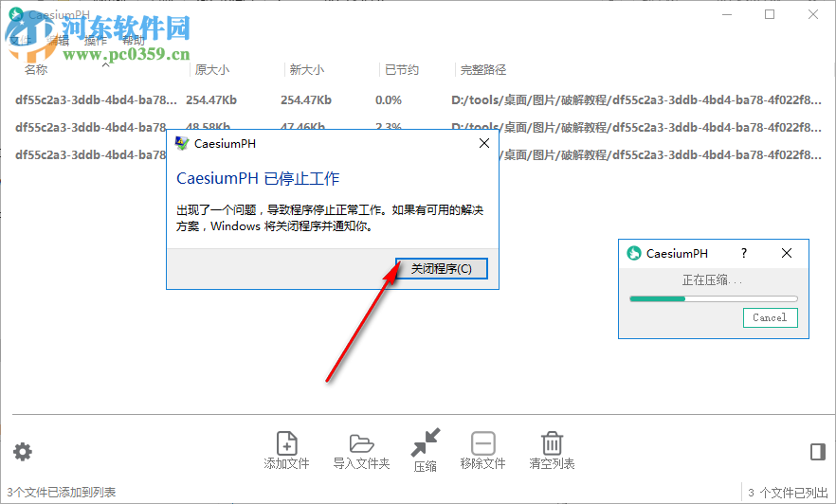Sort by 新大小 column header
Viewport: 836px width, 504px height.
coord(306,70)
